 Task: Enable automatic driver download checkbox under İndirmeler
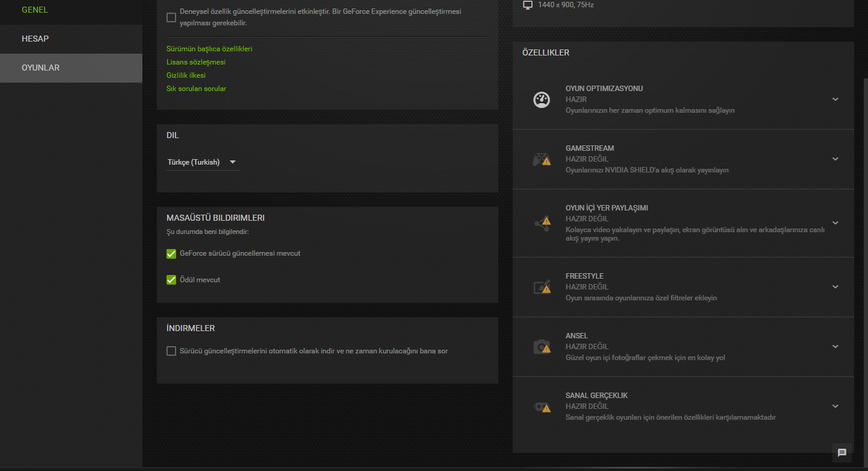click(x=171, y=351)
